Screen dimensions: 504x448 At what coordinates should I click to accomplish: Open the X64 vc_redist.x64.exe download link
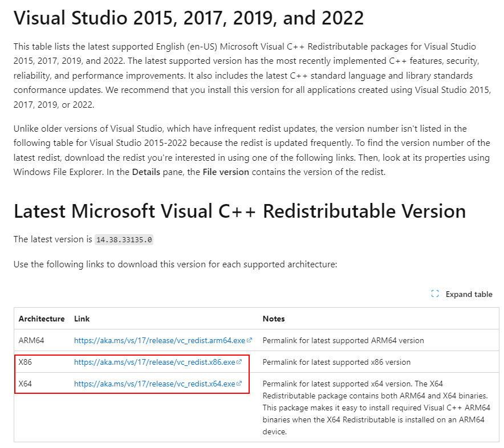tap(155, 384)
